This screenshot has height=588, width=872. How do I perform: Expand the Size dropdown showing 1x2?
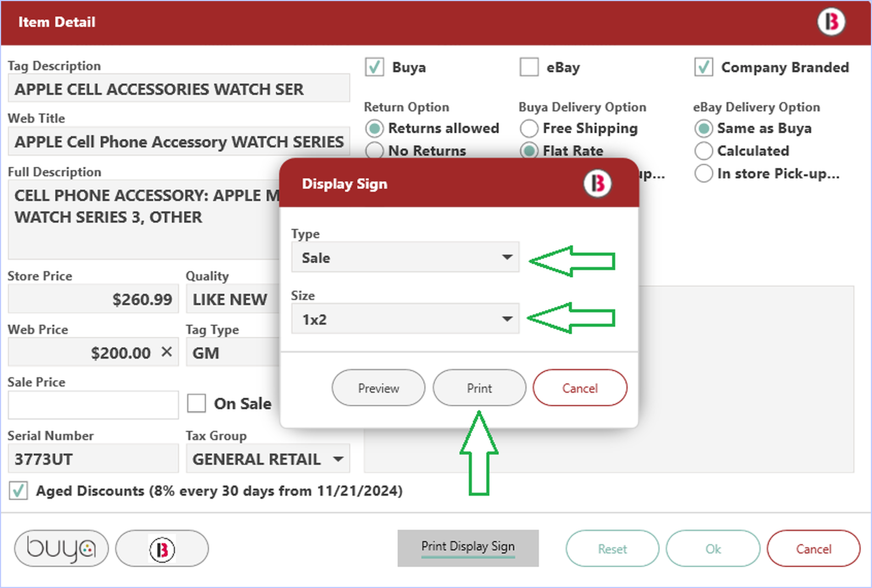pyautogui.click(x=405, y=319)
